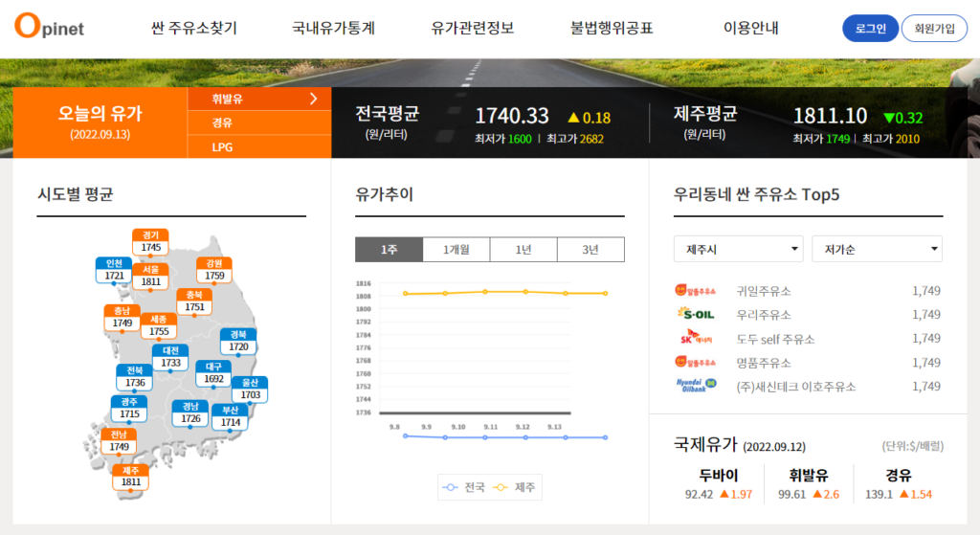Select 경기 1745 map marker
Image resolution: width=980 pixels, height=535 pixels.
(150, 242)
